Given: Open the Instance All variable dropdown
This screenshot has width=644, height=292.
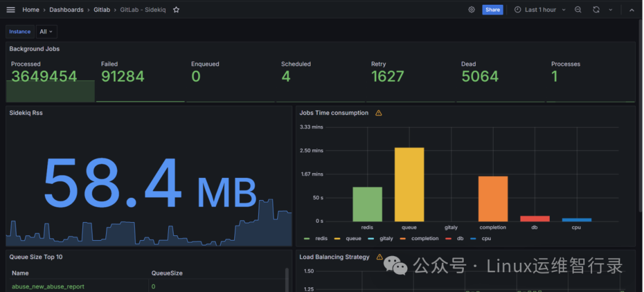Looking at the screenshot, I should click(47, 32).
